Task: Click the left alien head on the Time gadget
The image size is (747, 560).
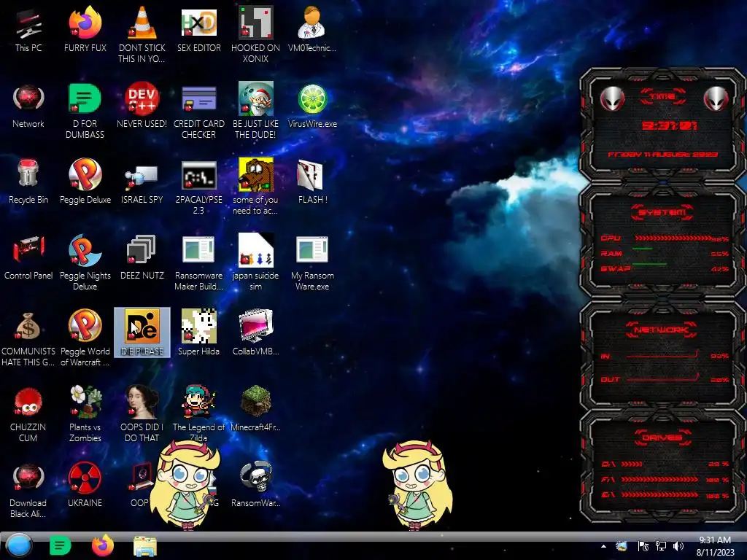Action: click(612, 99)
